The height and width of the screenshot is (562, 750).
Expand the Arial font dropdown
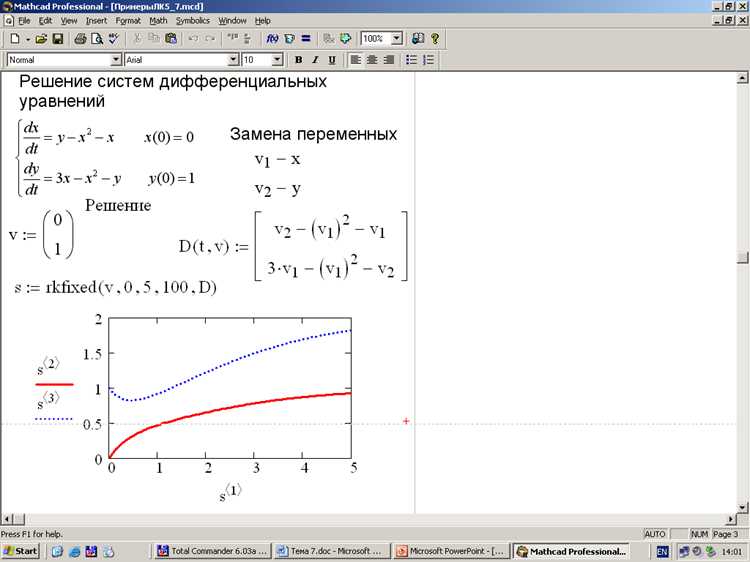[233, 60]
